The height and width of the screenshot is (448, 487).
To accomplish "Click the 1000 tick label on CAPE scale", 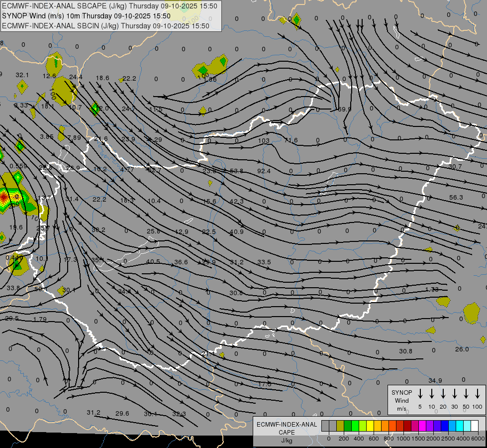I will [403, 439].
